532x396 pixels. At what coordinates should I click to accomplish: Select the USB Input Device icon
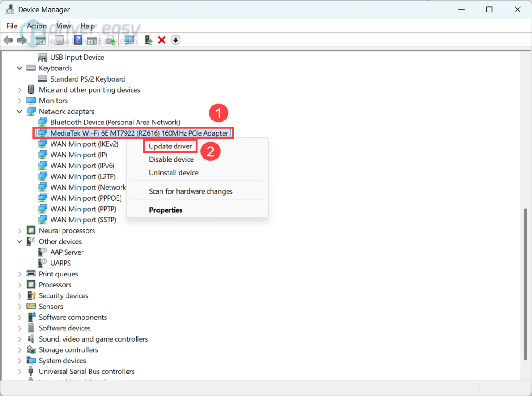tap(43, 57)
